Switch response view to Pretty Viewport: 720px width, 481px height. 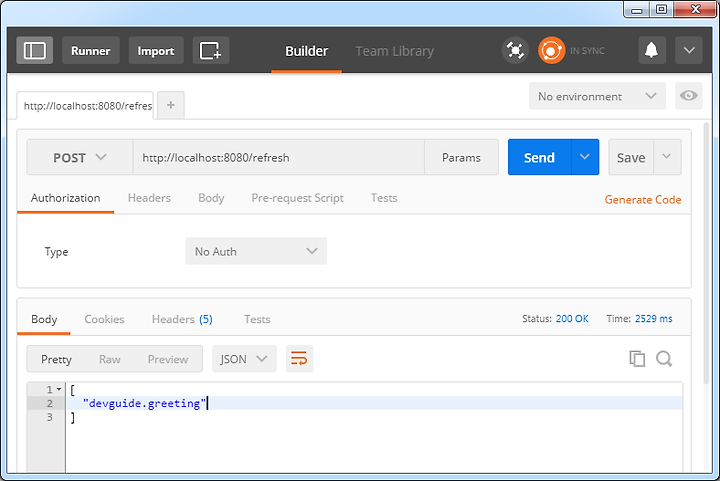tap(56, 359)
